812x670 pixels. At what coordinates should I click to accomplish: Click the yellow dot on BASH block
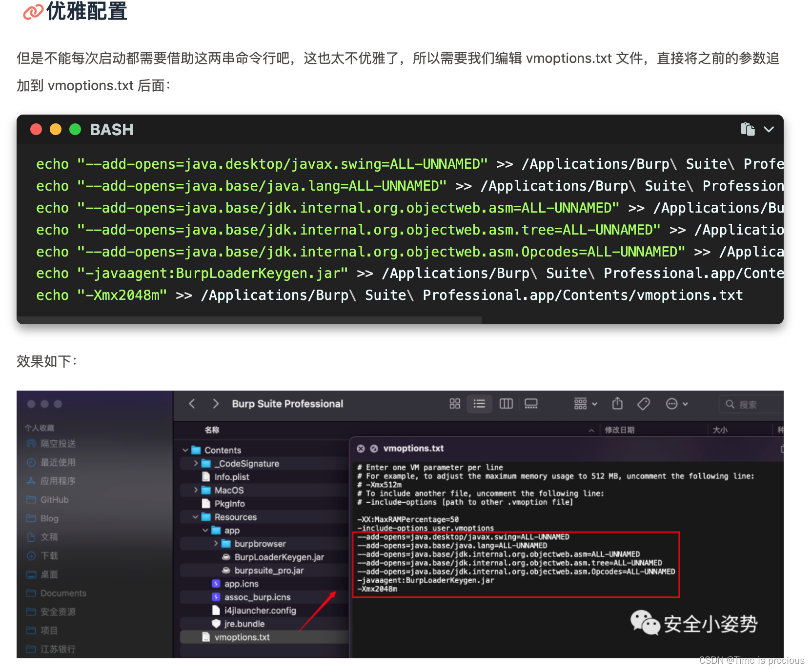(56, 129)
